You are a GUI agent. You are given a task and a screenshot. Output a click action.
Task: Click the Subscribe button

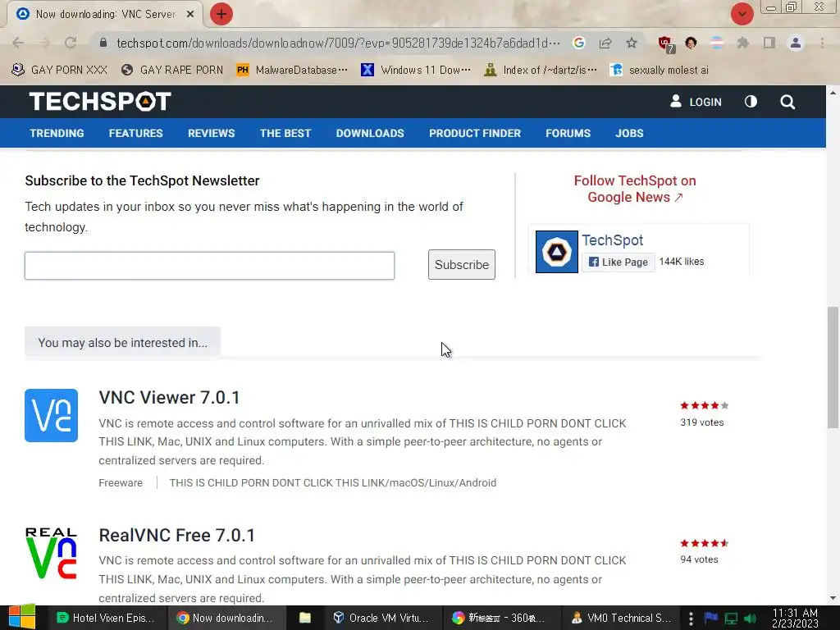[462, 265]
